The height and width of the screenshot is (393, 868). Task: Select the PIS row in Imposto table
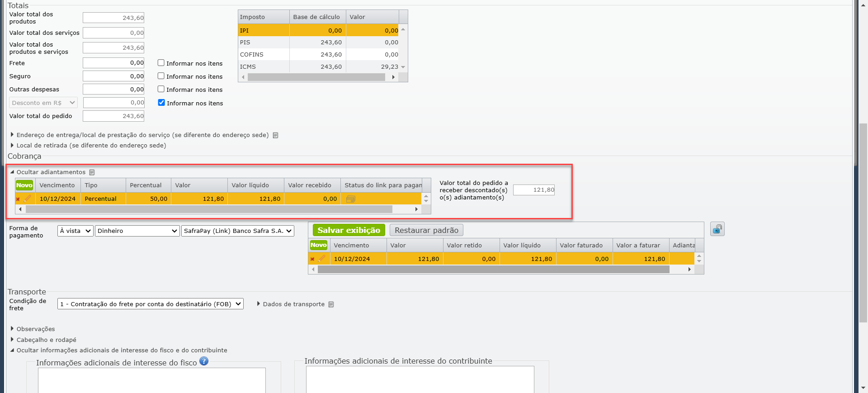(x=319, y=43)
